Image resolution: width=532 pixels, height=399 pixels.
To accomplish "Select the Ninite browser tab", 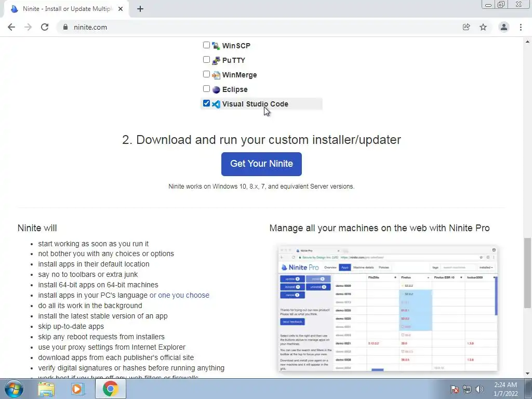I will pyautogui.click(x=66, y=9).
